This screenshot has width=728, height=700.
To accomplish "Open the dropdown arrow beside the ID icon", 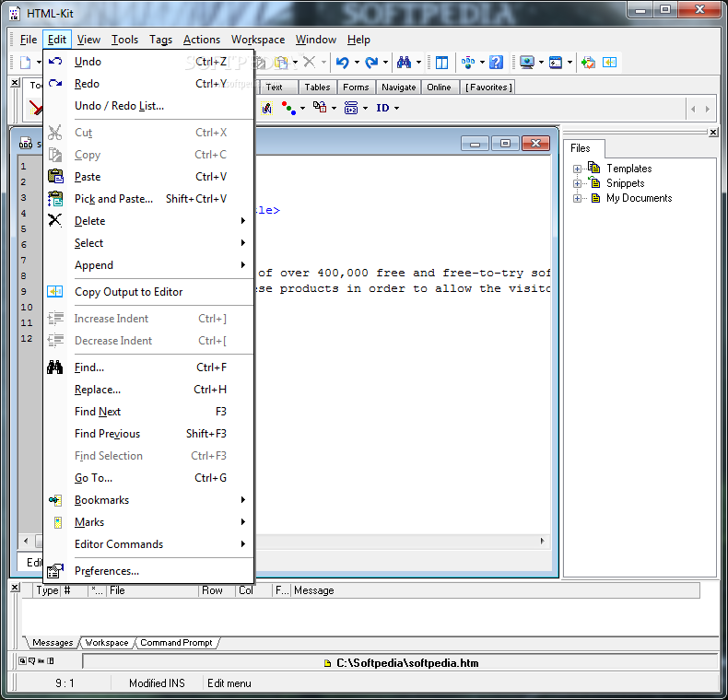I will click(x=396, y=108).
